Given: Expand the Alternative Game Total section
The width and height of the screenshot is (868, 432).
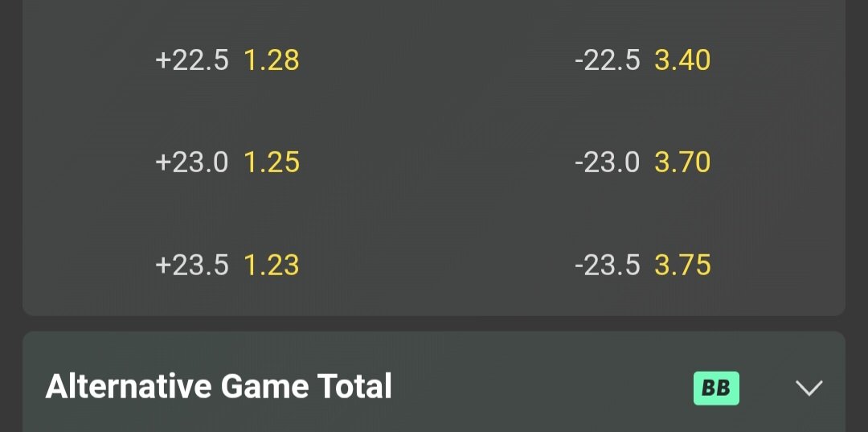Looking at the screenshot, I should pyautogui.click(x=809, y=388).
